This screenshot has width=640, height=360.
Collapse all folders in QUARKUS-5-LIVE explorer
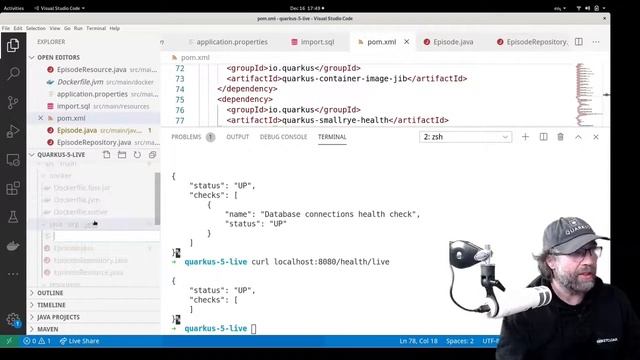(x=152, y=155)
